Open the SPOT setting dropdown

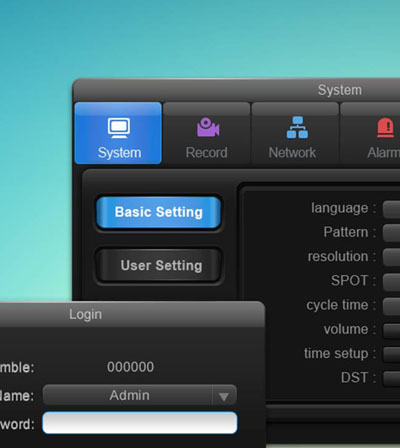(x=392, y=282)
